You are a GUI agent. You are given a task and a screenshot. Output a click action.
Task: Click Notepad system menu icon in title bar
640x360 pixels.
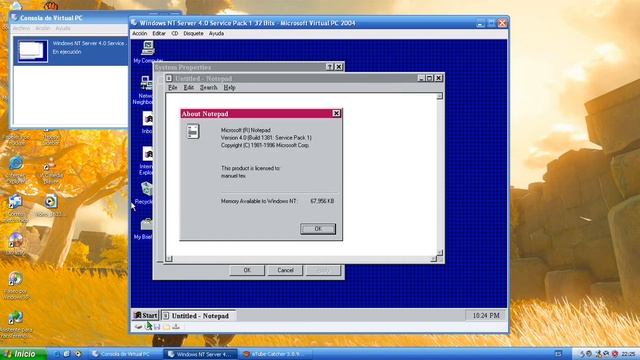[169, 78]
